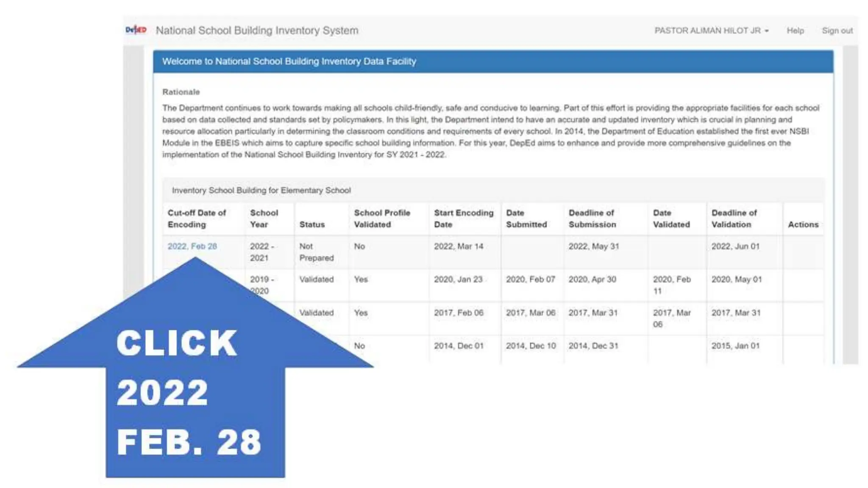Viewport: 868px width, 488px height.
Task: Click the Status column header
Action: [x=312, y=225]
